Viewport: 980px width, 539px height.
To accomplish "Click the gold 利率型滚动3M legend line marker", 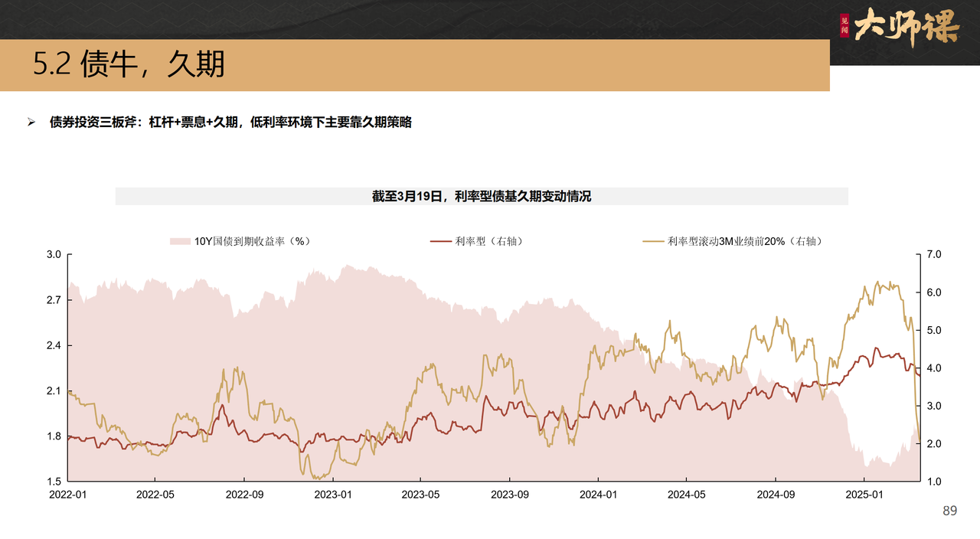I will pos(653,241).
